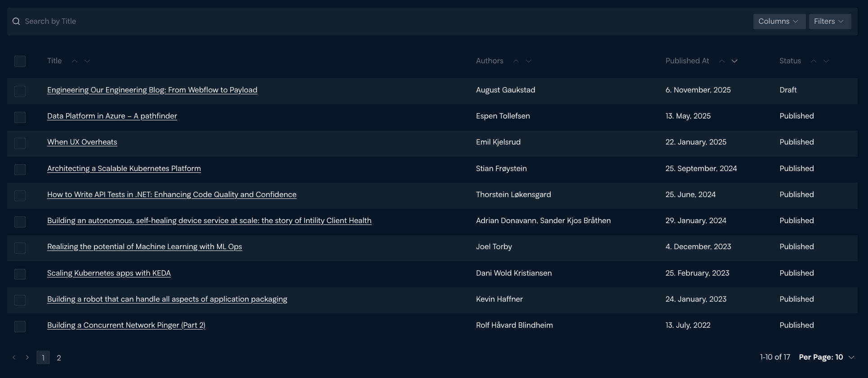Open the Building a Concurrent Network Pinger post

[x=126, y=325]
